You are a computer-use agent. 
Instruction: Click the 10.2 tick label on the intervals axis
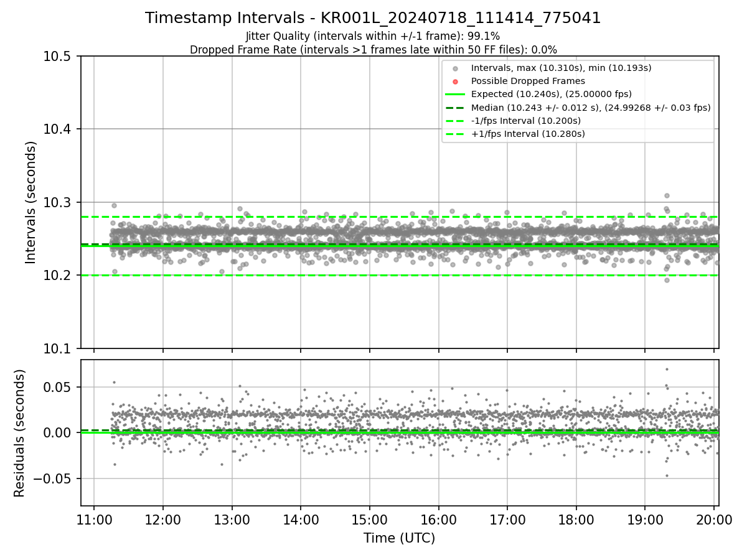point(58,275)
